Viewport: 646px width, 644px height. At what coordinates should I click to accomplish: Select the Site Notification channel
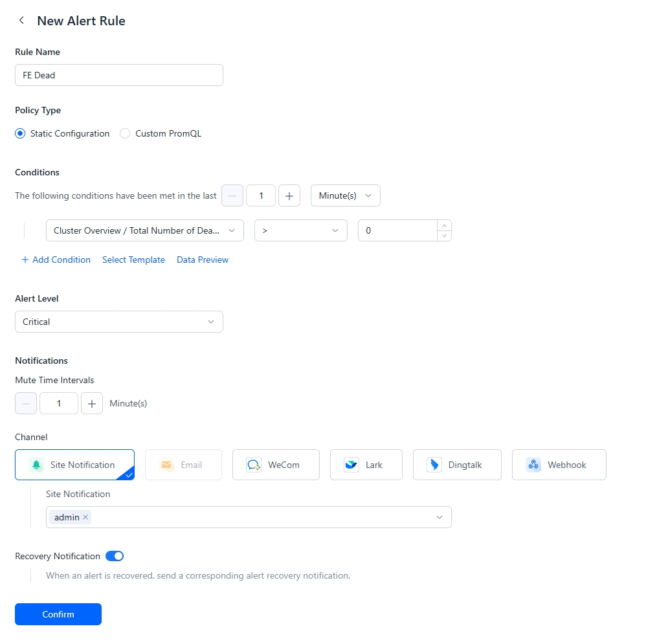click(74, 465)
